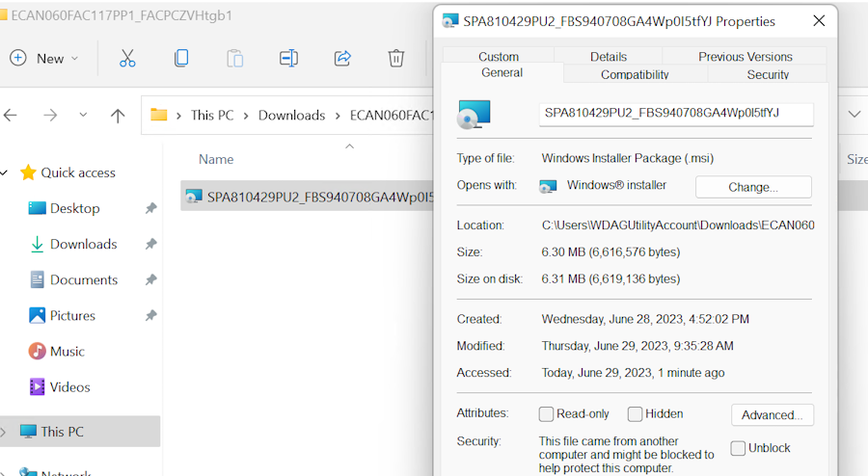
Task: Tick the Hidden attribute checkbox
Action: click(635, 414)
